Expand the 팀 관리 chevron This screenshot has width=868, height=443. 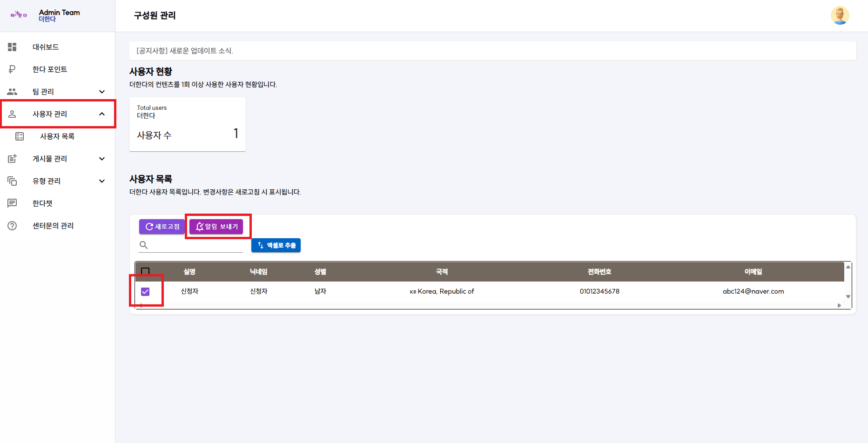click(102, 92)
